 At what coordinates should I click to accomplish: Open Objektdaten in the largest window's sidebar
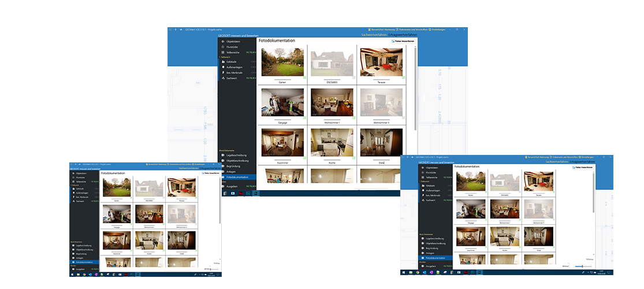coord(233,41)
